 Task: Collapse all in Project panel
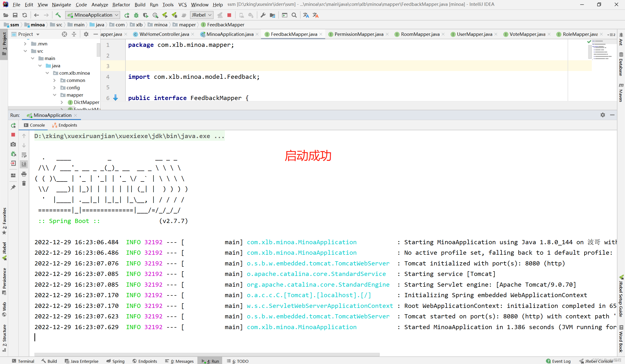coord(74,34)
